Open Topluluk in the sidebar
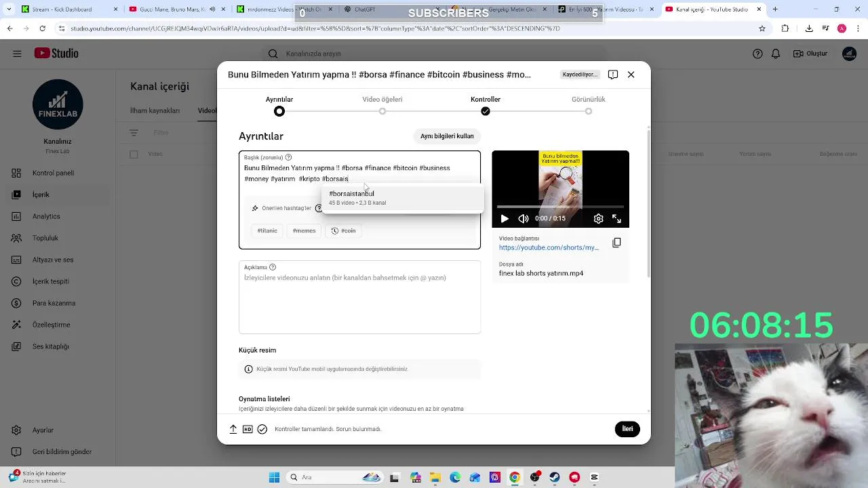 [x=45, y=238]
